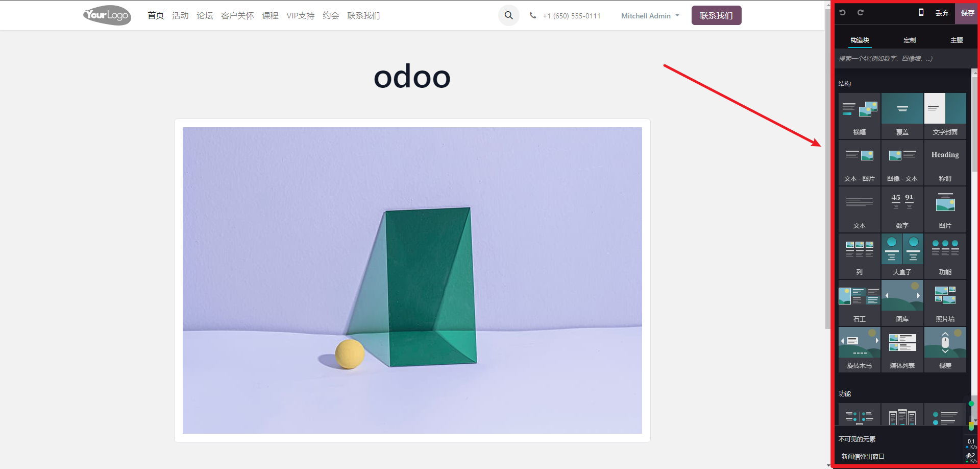Click the purple 联系我们 button in header
Image resolution: width=980 pixels, height=469 pixels.
(x=716, y=15)
